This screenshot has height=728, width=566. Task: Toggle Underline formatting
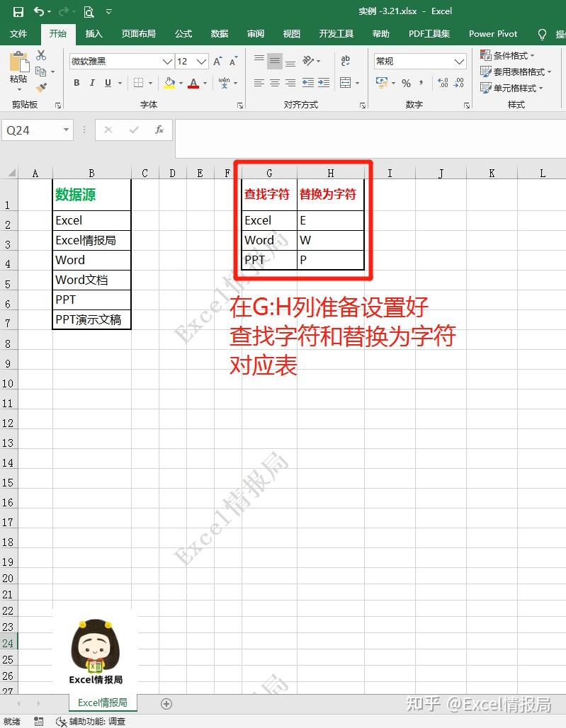108,83
